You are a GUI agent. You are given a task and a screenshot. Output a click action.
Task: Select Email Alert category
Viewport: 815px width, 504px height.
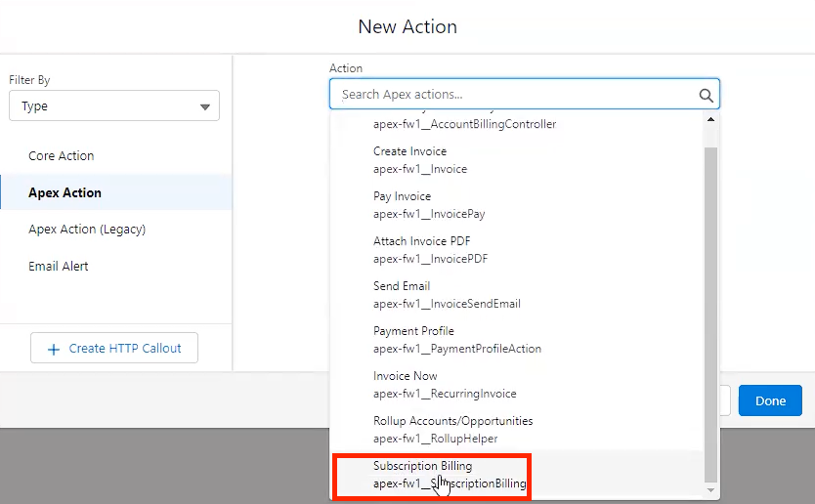point(59,266)
